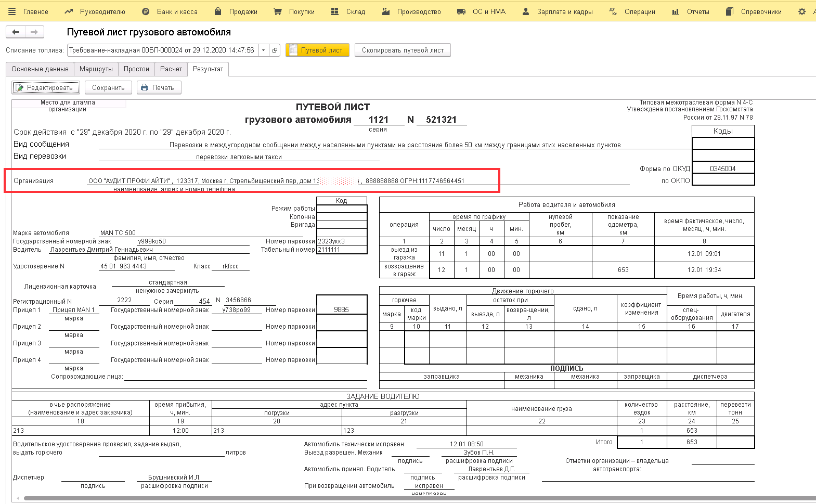Open the Покупки section
This screenshot has height=504, width=816.
click(294, 11)
